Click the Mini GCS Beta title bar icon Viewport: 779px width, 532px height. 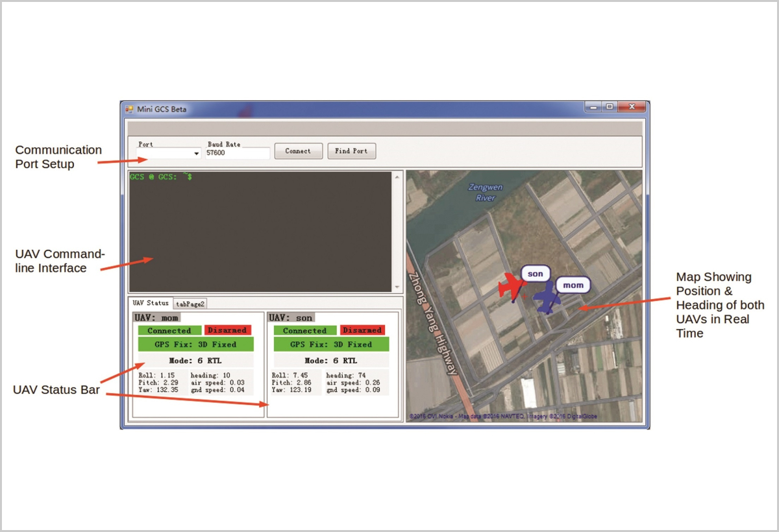point(130,108)
